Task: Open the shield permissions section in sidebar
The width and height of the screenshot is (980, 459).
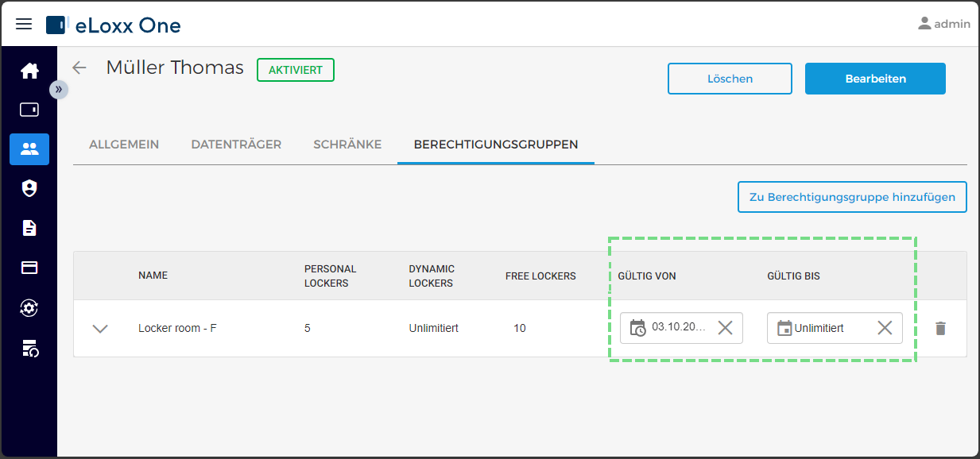Action: (29, 188)
